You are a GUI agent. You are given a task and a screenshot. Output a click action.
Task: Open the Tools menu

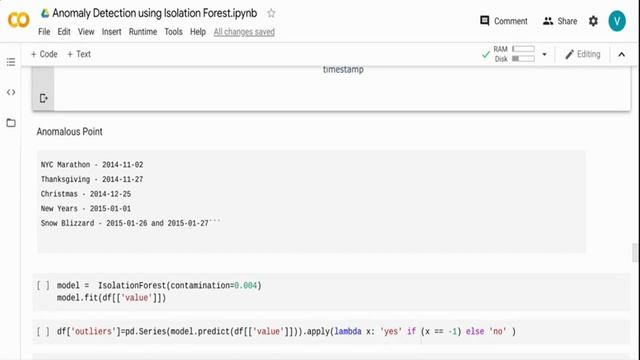tap(173, 32)
